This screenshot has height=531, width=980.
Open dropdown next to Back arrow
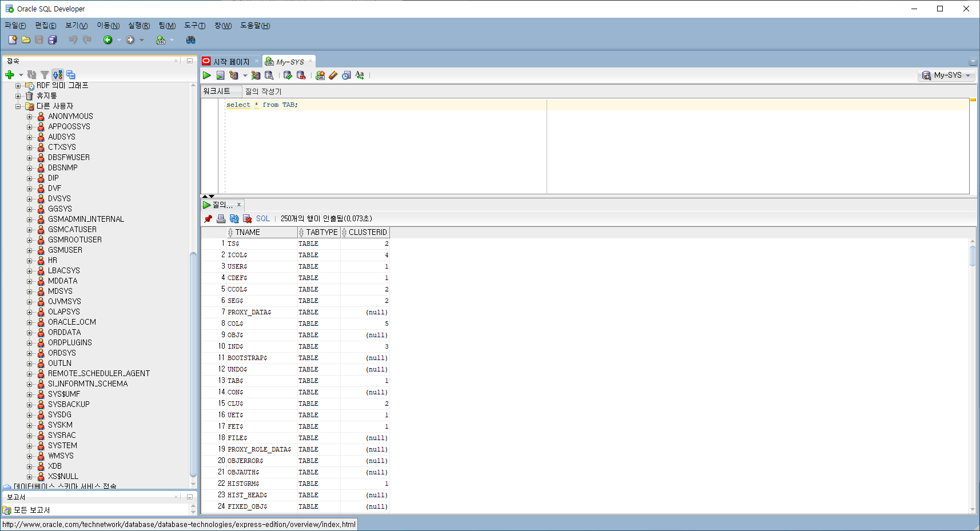119,40
